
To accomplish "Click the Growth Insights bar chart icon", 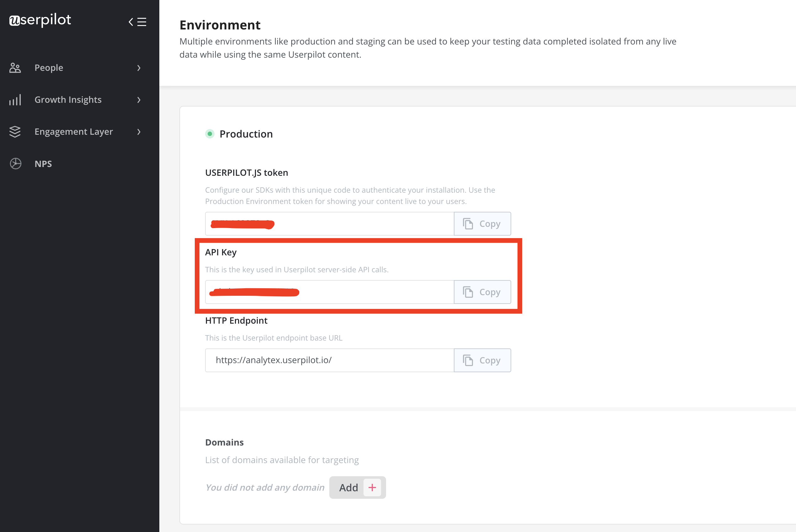I will pyautogui.click(x=15, y=100).
